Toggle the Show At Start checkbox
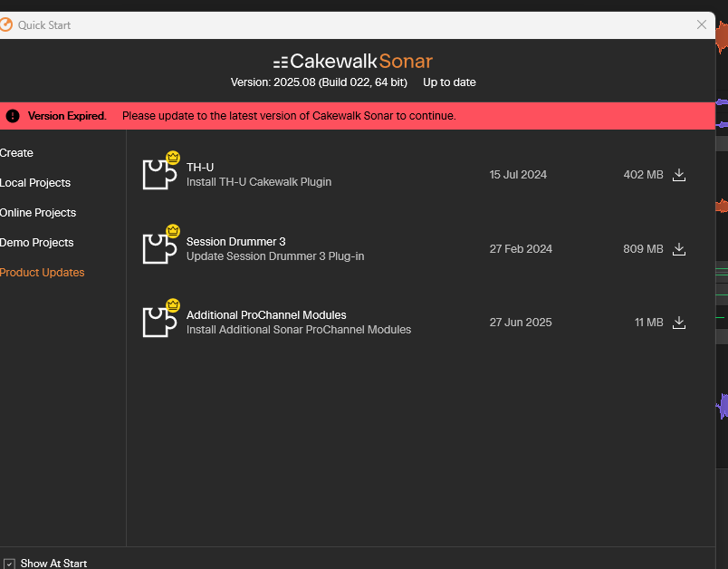Viewport: 728px width, 569px height. tap(9, 564)
